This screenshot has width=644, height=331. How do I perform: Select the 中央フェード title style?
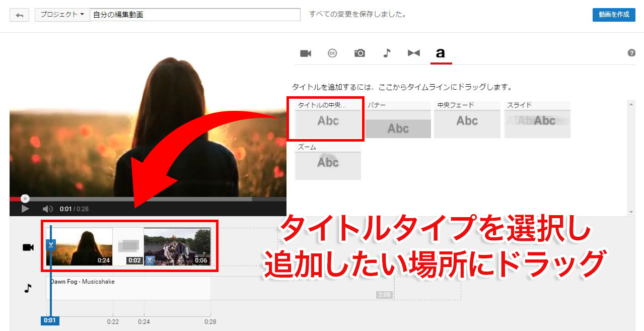[x=467, y=124]
